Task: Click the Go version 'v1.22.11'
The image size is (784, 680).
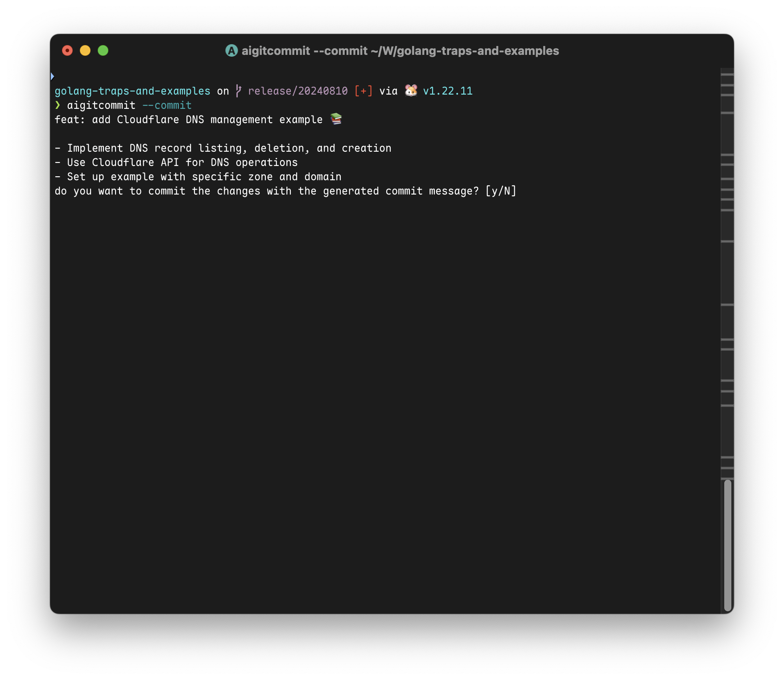Action: (x=448, y=91)
